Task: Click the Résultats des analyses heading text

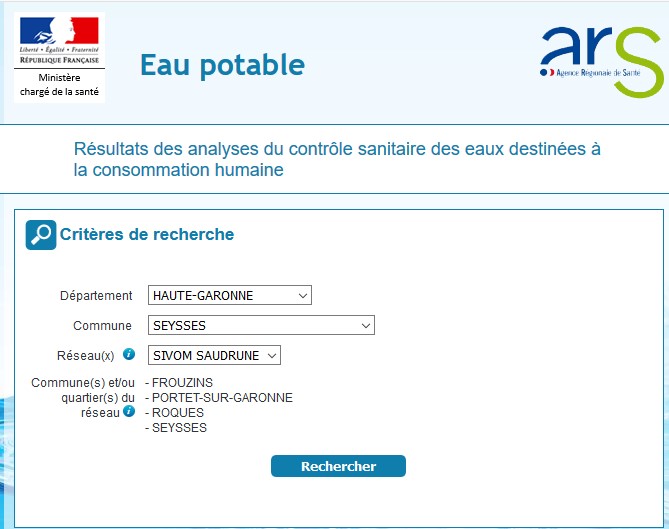Action: coord(337,159)
